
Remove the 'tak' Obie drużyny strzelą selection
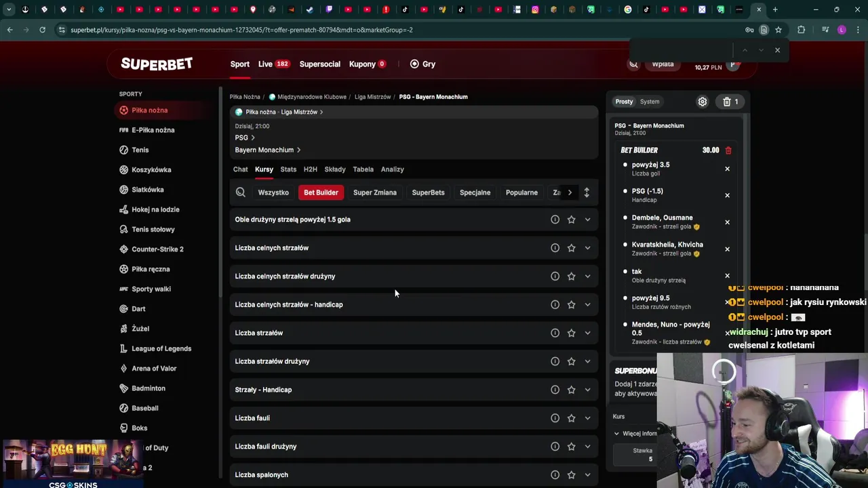click(x=727, y=276)
